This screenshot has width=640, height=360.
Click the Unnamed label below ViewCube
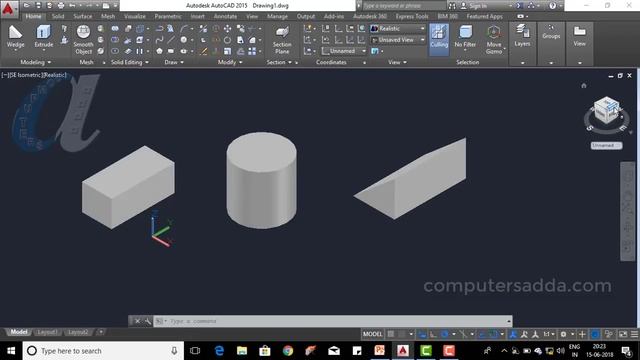click(x=606, y=145)
